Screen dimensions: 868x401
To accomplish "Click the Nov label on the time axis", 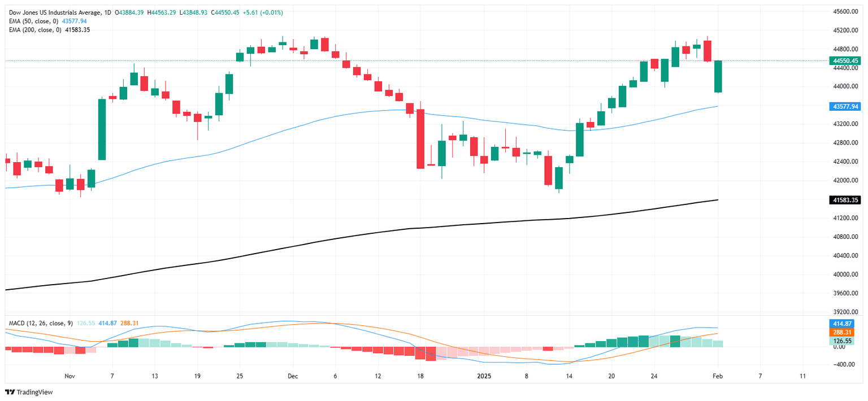I will (x=70, y=376).
